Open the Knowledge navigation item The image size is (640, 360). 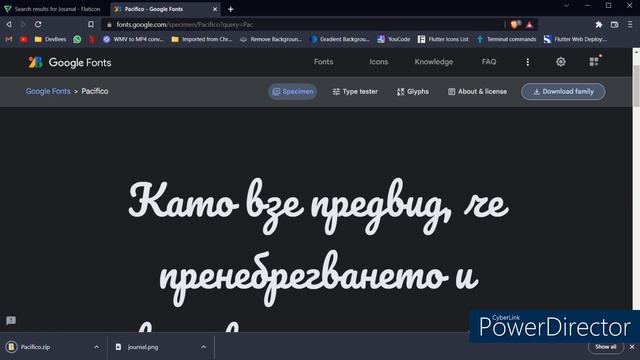point(433,62)
